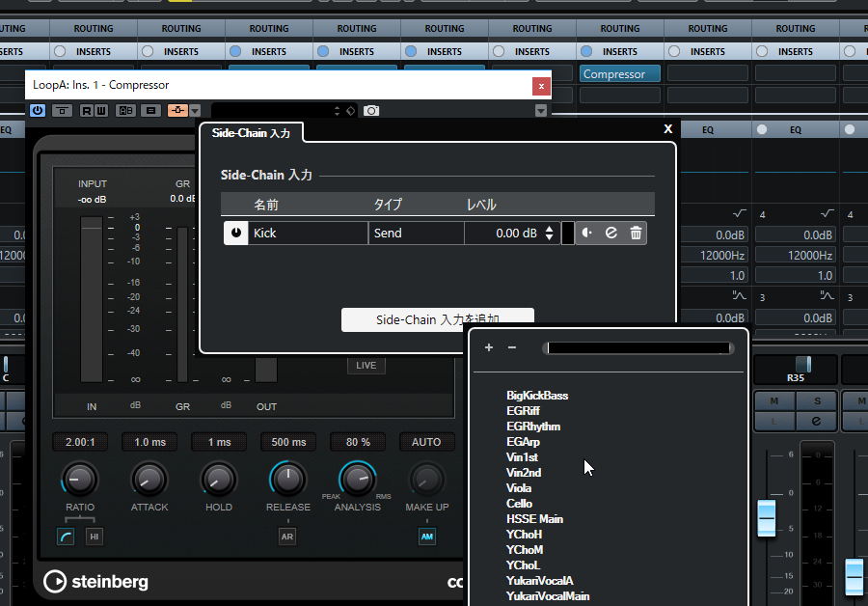Toggle the right EQ section bypass circle
This screenshot has width=868, height=606.
tap(762, 129)
